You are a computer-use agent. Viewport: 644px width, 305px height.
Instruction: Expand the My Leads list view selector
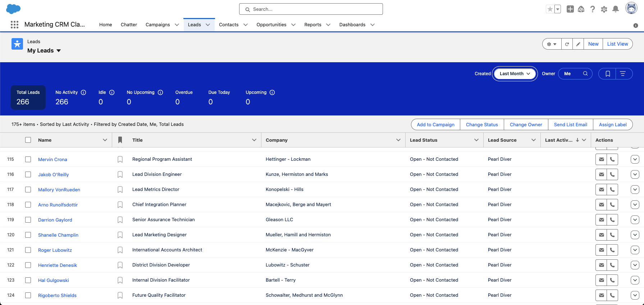click(59, 51)
